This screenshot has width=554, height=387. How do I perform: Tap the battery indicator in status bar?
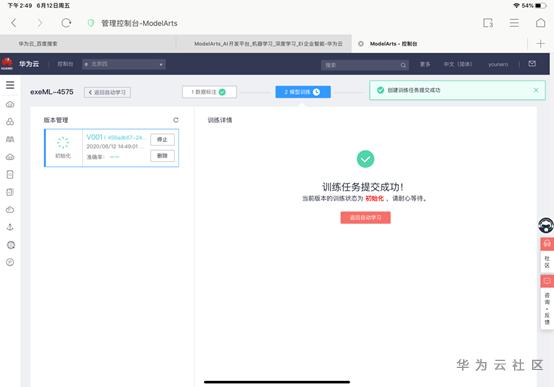[540, 6]
